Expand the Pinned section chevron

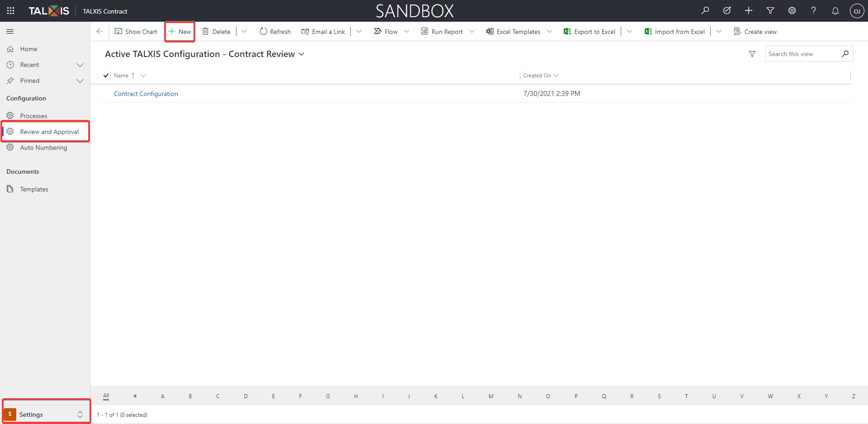80,81
